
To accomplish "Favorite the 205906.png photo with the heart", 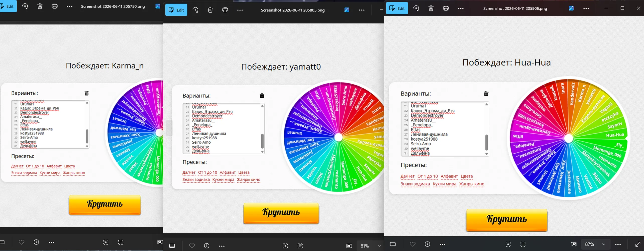I will (413, 244).
